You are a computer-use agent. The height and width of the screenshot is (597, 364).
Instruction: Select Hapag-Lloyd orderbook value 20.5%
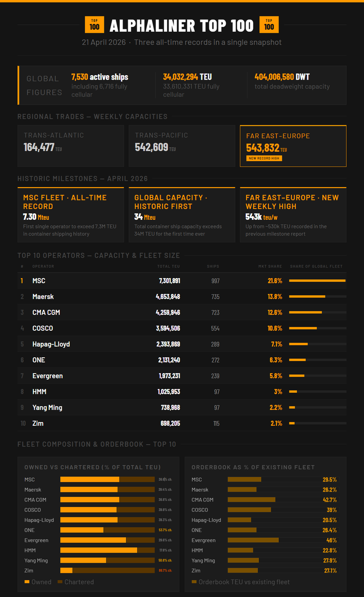coord(330,520)
